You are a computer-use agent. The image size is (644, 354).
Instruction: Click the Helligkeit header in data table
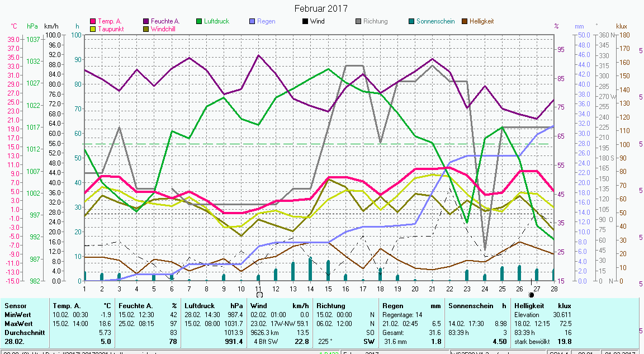click(529, 306)
